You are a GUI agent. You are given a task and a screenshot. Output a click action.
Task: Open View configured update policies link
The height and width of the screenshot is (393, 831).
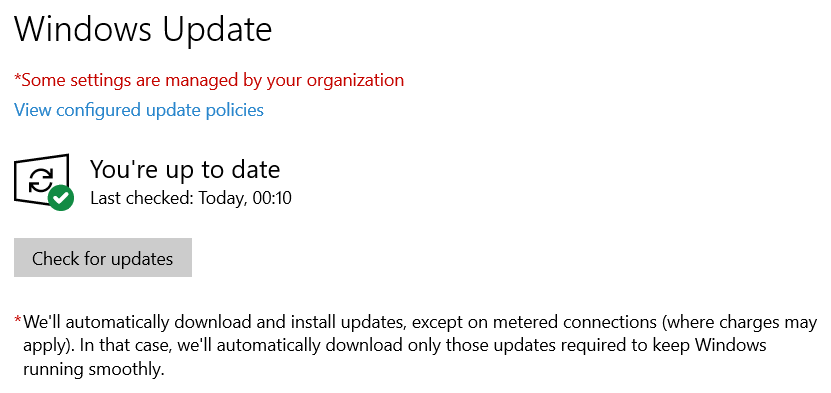pos(139,110)
